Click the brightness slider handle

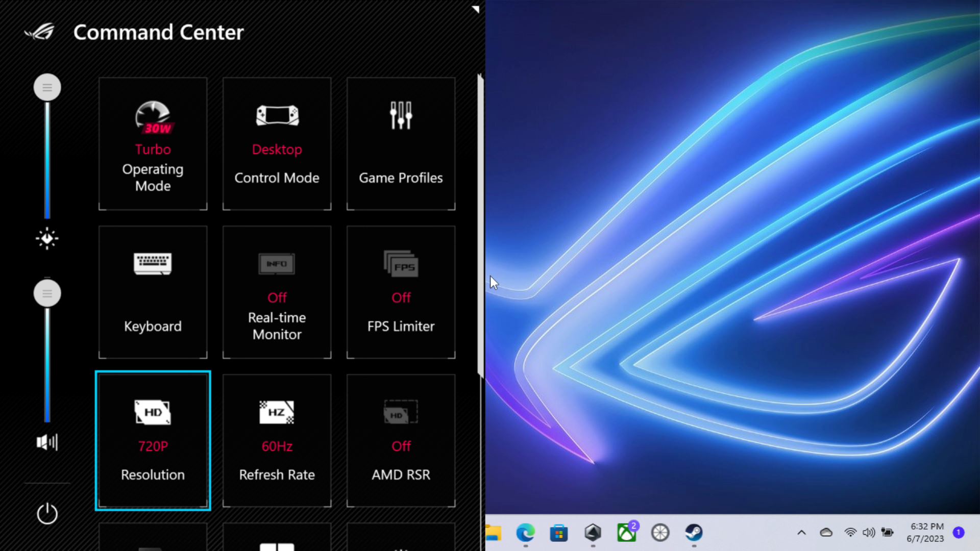47,88
